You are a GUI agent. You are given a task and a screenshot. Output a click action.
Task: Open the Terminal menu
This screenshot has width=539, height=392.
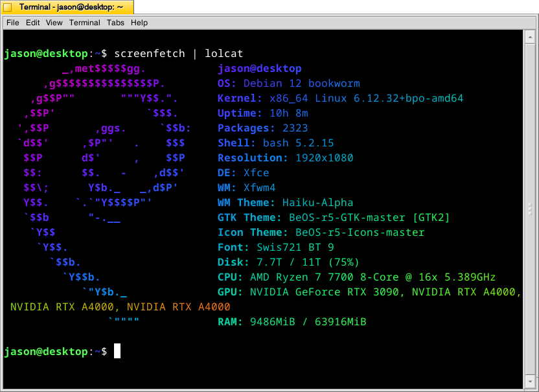coord(84,23)
